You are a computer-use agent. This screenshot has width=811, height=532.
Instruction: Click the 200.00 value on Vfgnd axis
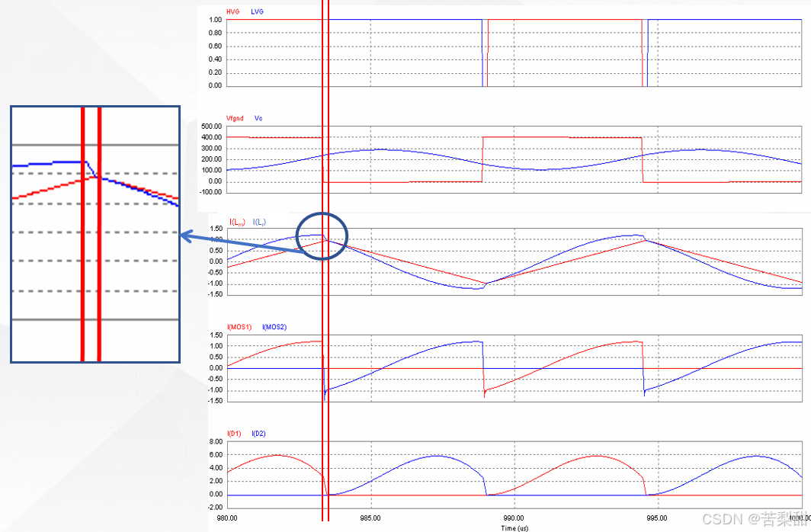pos(212,159)
